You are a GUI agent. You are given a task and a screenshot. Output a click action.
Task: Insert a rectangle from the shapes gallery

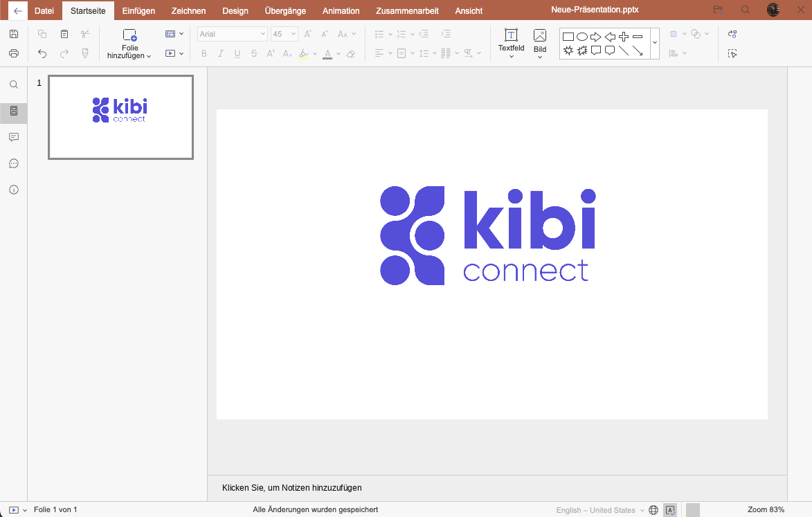568,35
